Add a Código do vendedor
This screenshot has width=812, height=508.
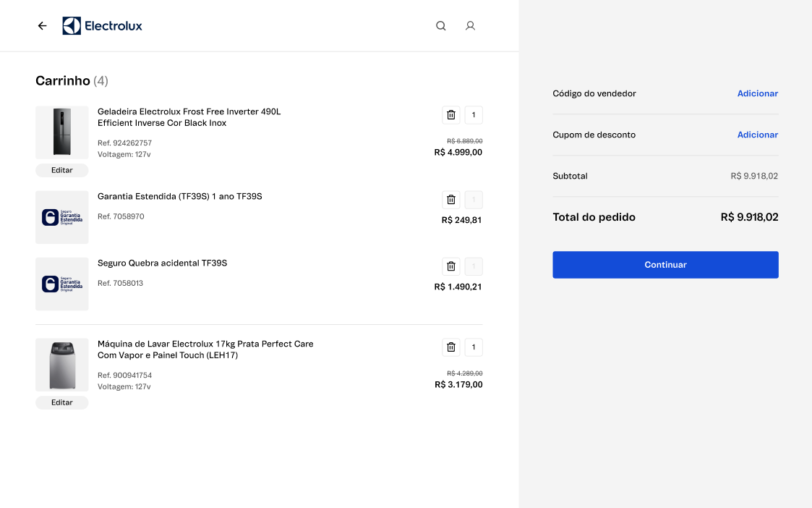point(757,93)
